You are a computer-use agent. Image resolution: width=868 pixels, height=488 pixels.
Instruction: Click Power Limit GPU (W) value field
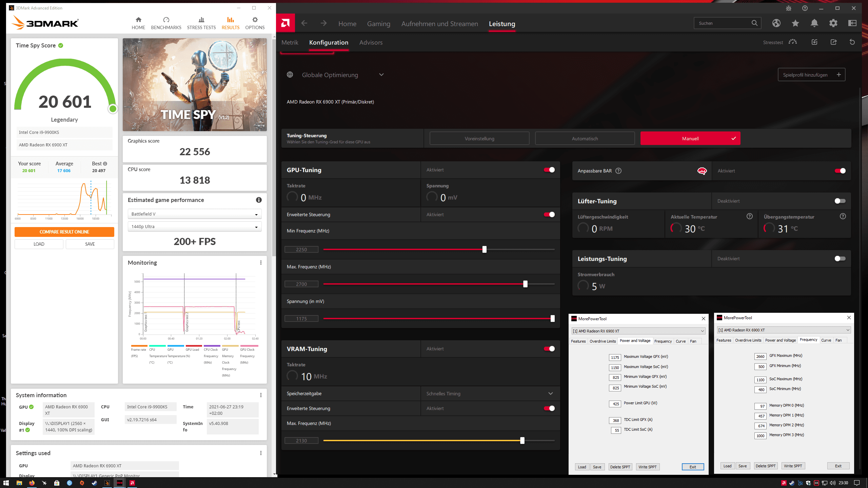point(615,404)
